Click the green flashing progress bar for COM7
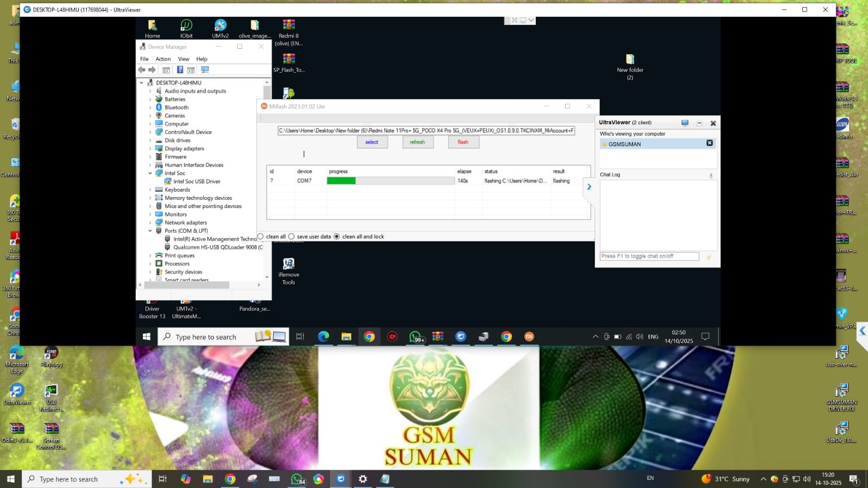This screenshot has width=868, height=488. (341, 181)
